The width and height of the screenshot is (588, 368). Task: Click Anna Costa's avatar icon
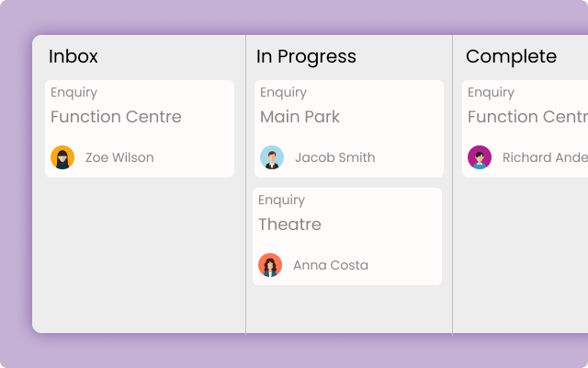pos(270,265)
